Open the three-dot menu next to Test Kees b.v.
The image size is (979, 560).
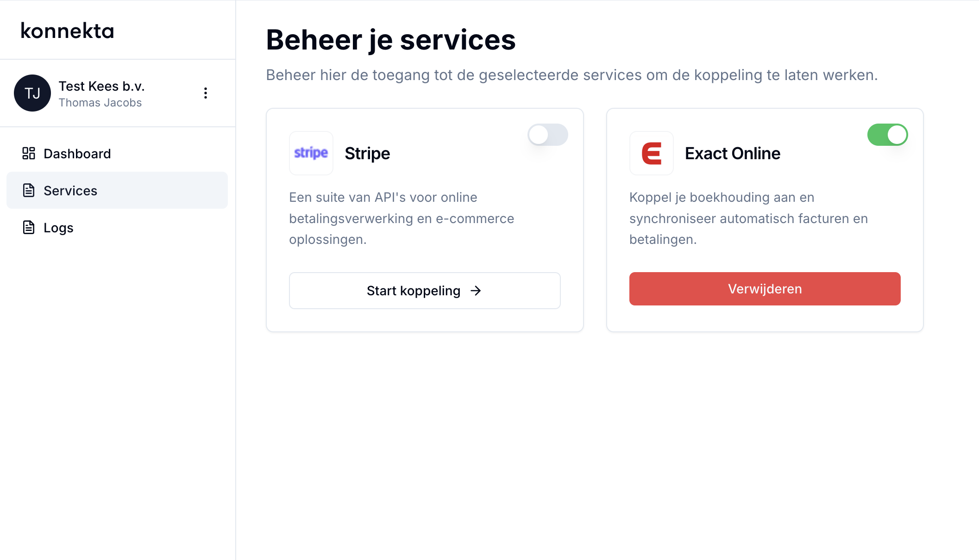point(206,93)
